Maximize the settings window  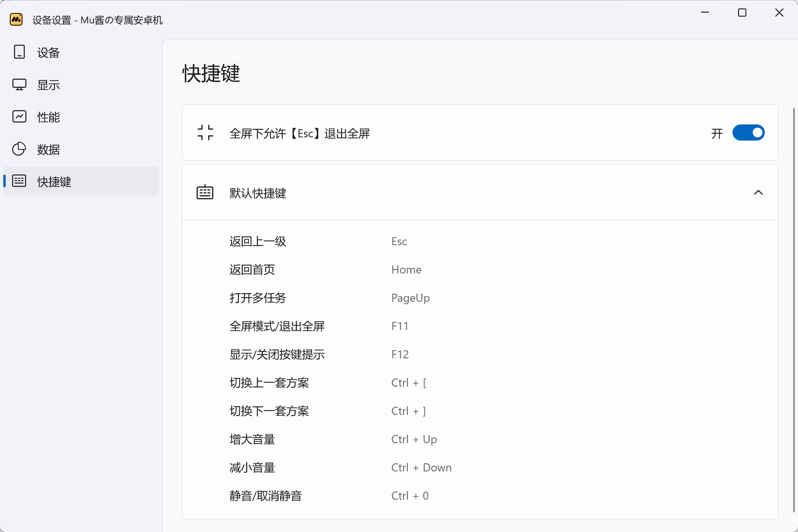(742, 13)
